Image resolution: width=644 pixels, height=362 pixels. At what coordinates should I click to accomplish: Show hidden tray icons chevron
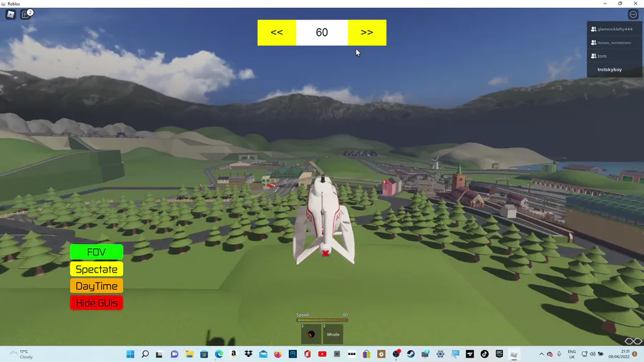[542, 354]
